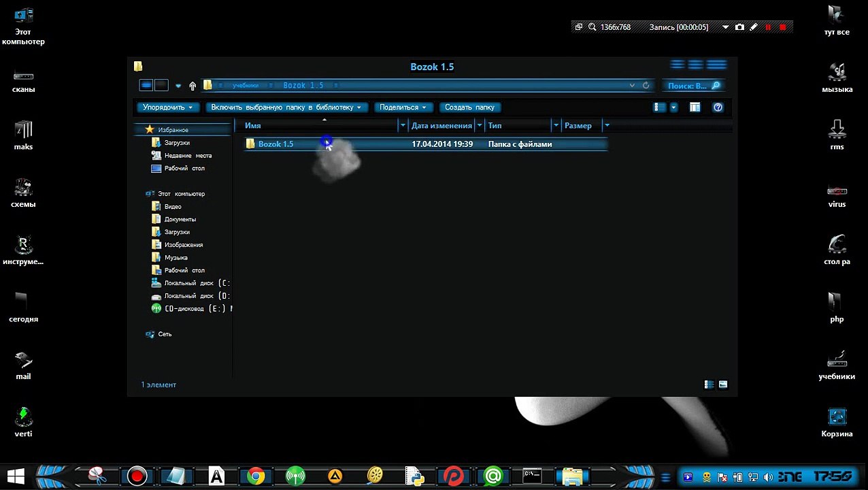Open the Размер column filter dropdown
The height and width of the screenshot is (490, 868).
(607, 126)
